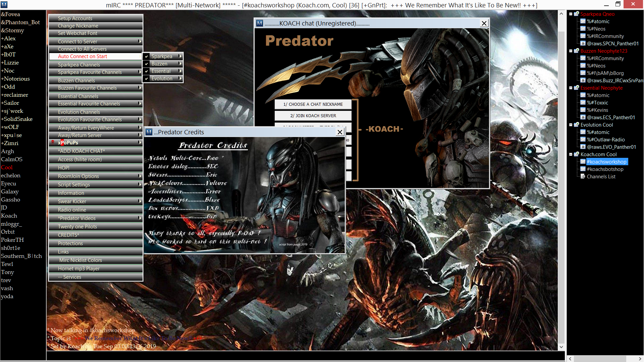Collapse the Sparkpea Qneo tree node
The image size is (644, 362).
pyautogui.click(x=571, y=14)
